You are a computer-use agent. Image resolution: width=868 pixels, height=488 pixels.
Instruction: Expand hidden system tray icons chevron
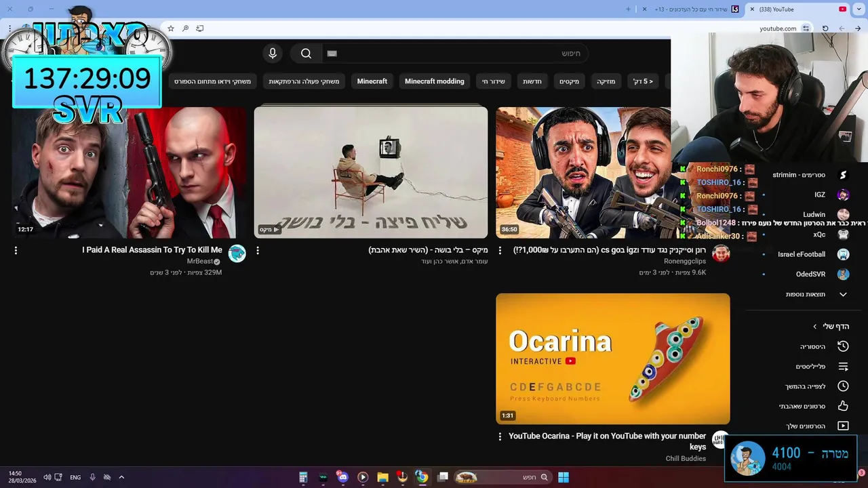pyautogui.click(x=121, y=477)
